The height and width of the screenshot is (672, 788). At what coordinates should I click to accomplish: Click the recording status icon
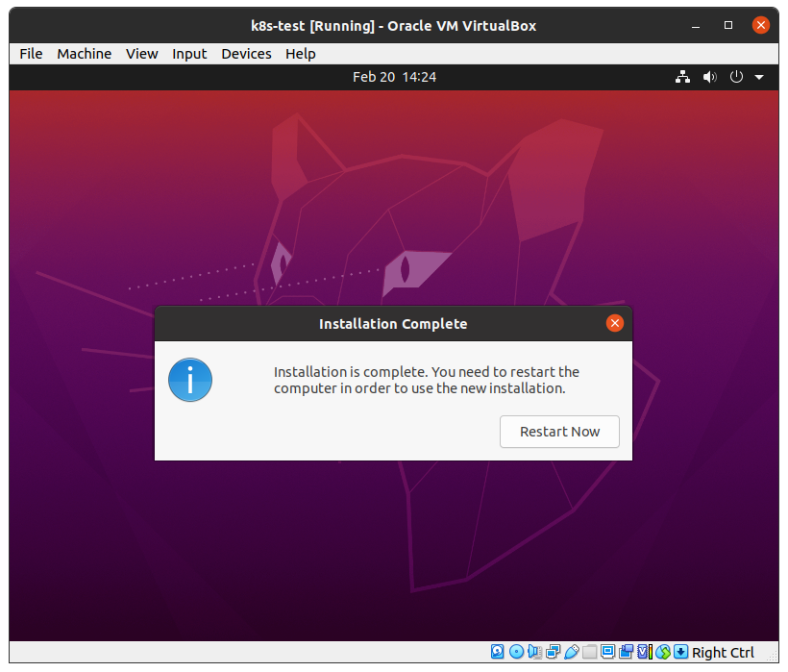[x=627, y=652]
